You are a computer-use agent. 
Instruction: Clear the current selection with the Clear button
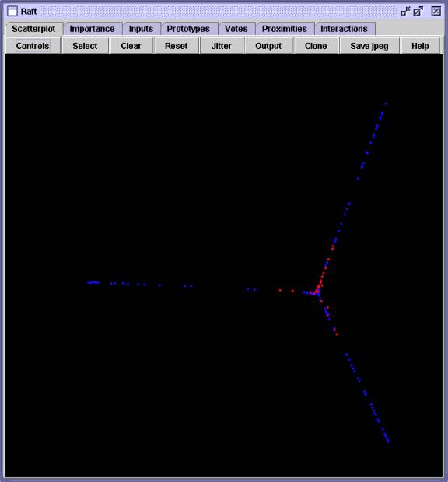point(131,46)
